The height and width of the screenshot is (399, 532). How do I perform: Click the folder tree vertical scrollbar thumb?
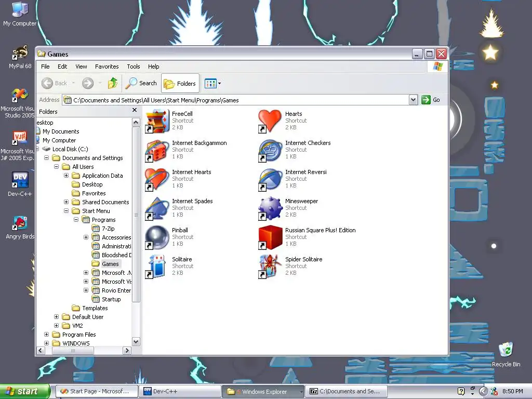click(x=136, y=215)
